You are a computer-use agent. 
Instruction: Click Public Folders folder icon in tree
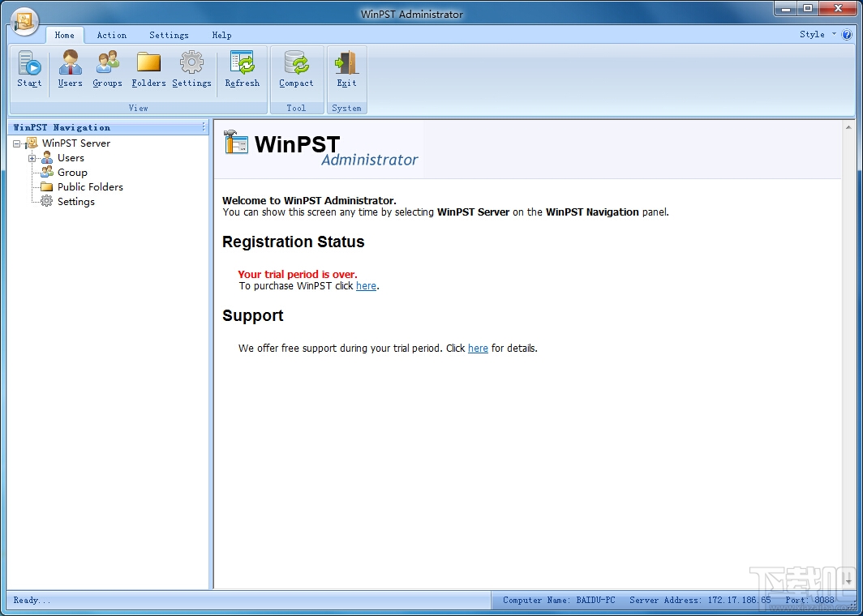(x=47, y=187)
